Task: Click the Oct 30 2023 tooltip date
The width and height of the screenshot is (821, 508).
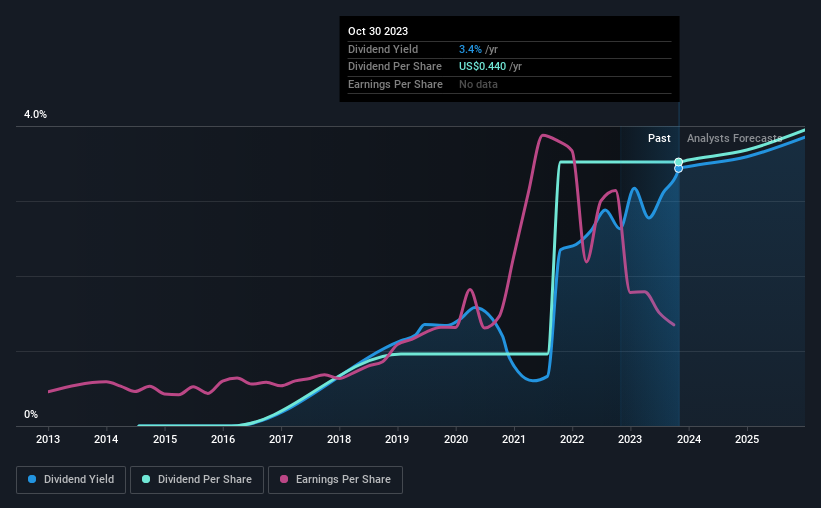Action: tap(378, 31)
